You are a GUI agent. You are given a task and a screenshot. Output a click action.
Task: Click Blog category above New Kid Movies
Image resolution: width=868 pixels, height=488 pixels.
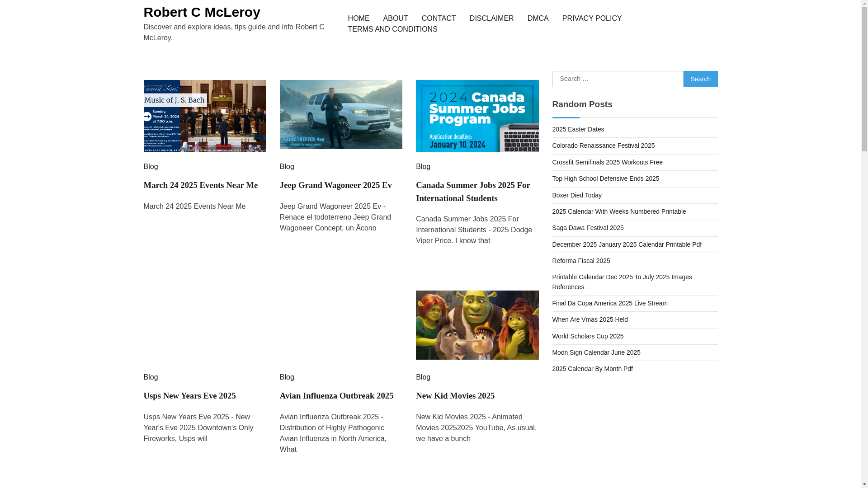pos(423,377)
